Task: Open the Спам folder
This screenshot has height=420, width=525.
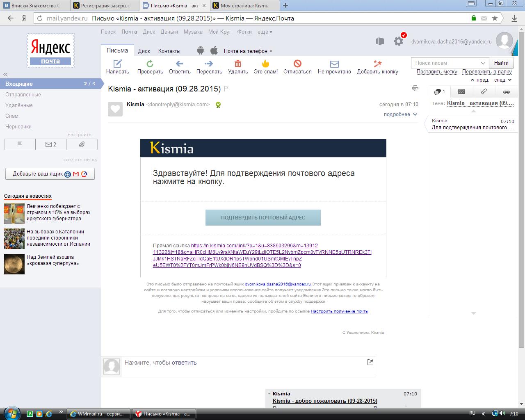Action: pyautogui.click(x=12, y=116)
